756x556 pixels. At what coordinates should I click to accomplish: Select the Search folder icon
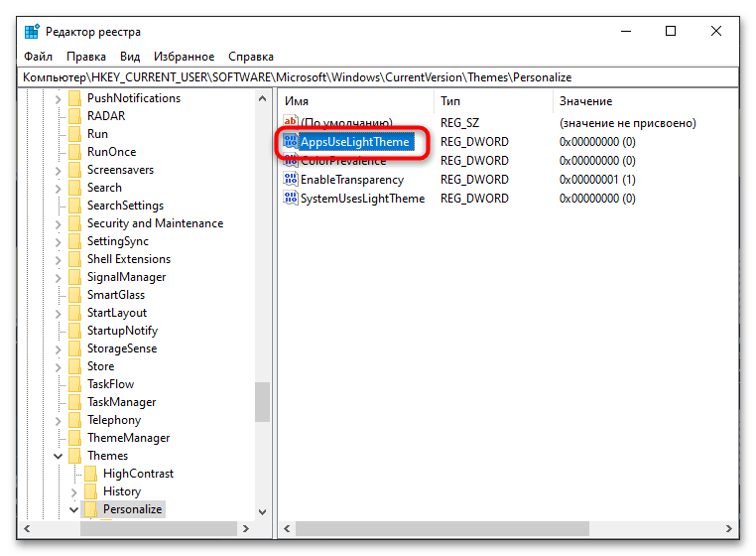pos(74,188)
